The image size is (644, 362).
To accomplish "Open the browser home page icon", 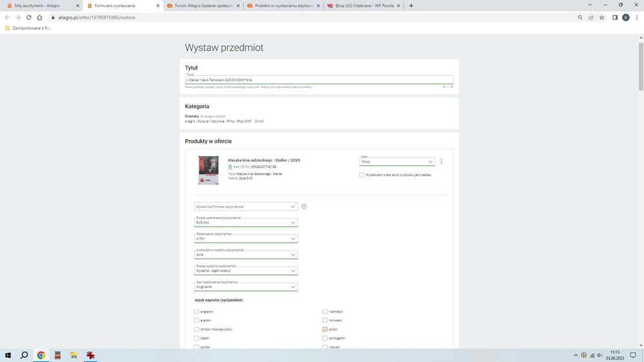I will 39,17.
